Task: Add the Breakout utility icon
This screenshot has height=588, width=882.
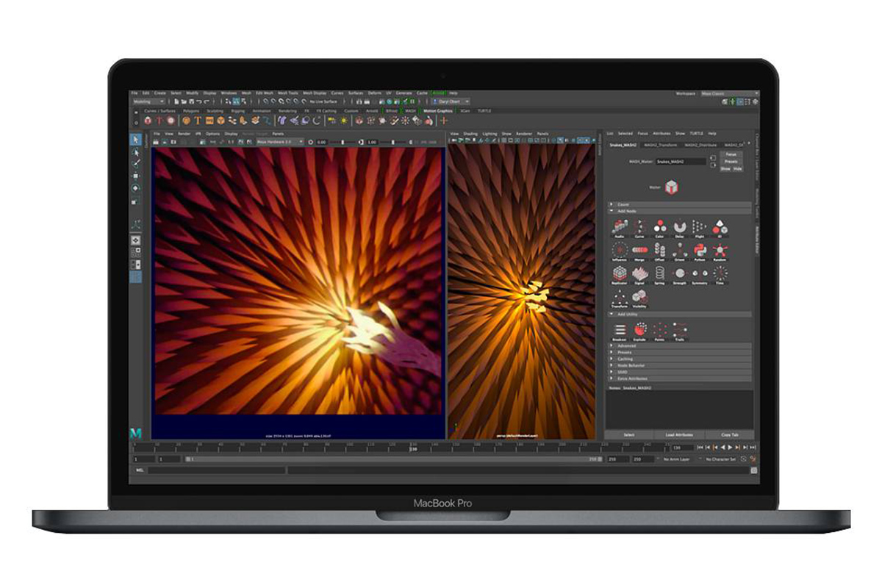Action: (x=620, y=329)
